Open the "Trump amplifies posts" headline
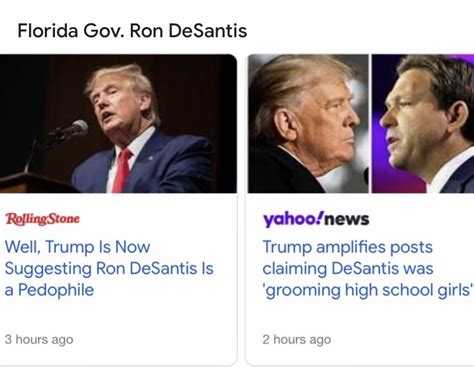This screenshot has width=474, height=367. pos(348,248)
